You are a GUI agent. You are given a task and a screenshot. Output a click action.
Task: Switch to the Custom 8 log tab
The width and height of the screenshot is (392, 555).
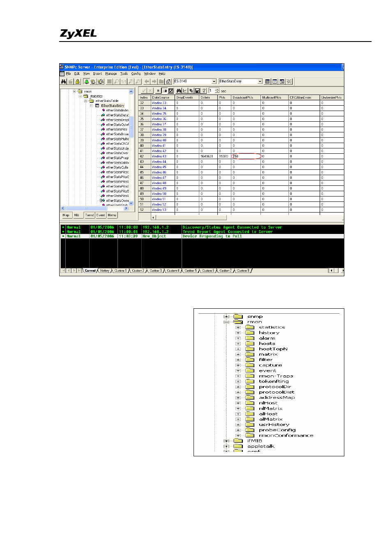pyautogui.click(x=243, y=271)
